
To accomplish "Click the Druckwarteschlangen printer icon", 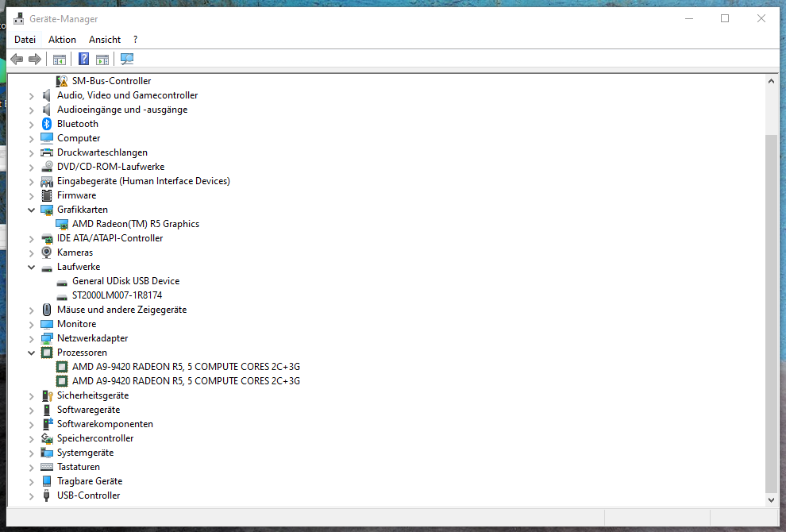I will (x=47, y=152).
